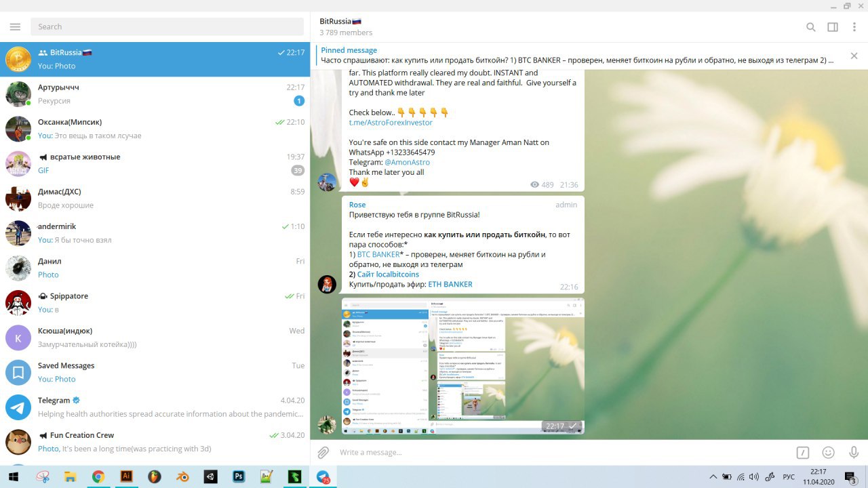The width and height of the screenshot is (868, 488).
Task: Open the Оксанка(Мипсик) conversation
Action: pyautogui.click(x=155, y=129)
